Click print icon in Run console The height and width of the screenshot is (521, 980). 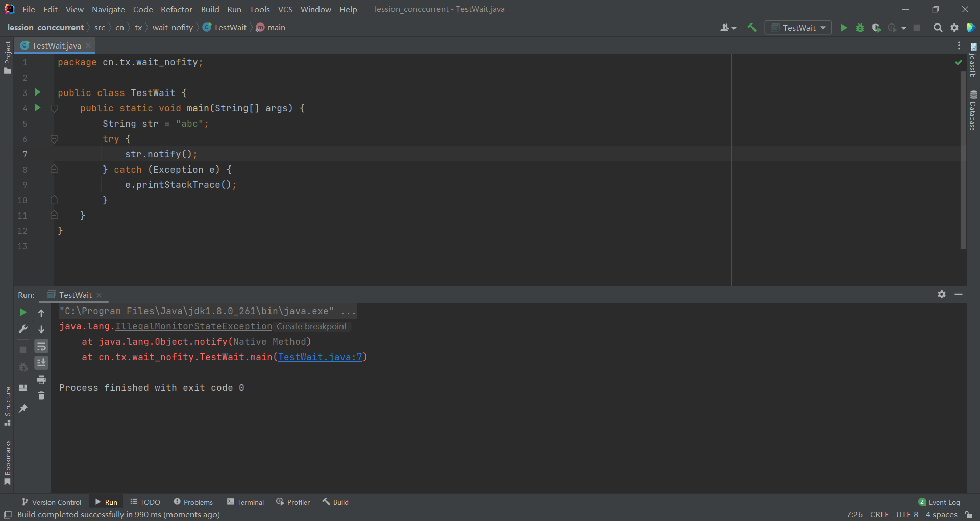click(41, 380)
